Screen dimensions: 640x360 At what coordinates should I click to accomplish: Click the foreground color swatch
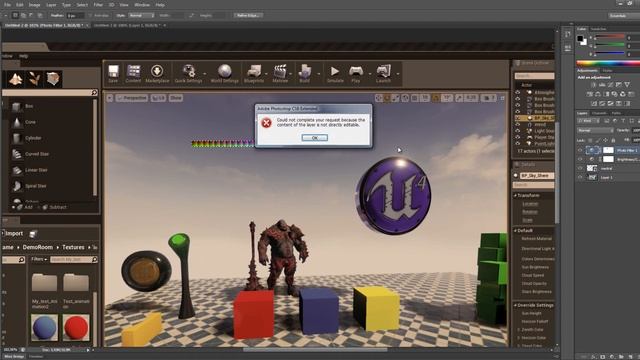click(x=580, y=38)
